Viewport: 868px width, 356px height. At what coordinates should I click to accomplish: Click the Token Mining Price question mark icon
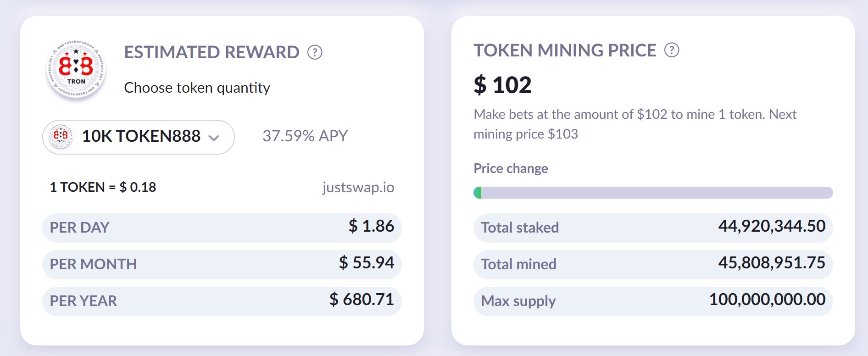point(672,50)
